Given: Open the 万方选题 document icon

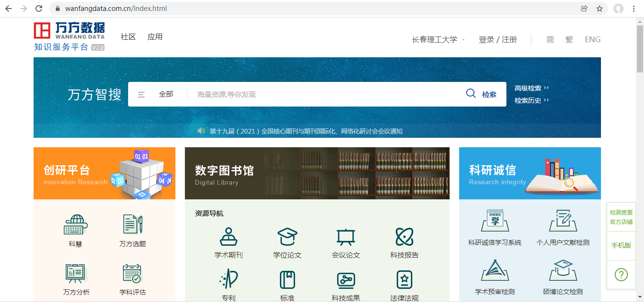Looking at the screenshot, I should click(132, 224).
